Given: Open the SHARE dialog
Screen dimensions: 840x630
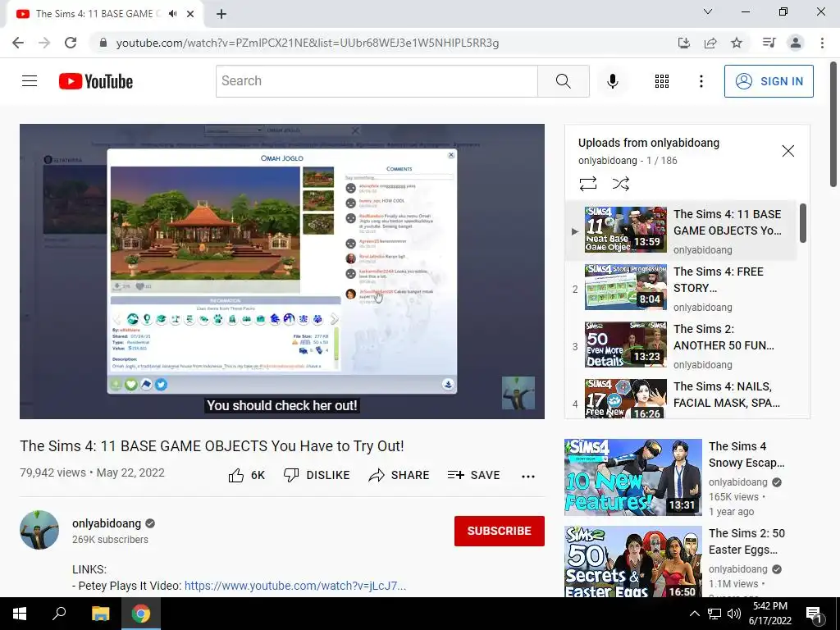Looking at the screenshot, I should click(399, 475).
